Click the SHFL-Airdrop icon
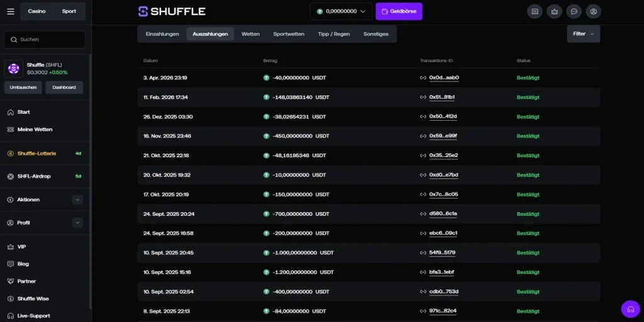 click(11, 176)
